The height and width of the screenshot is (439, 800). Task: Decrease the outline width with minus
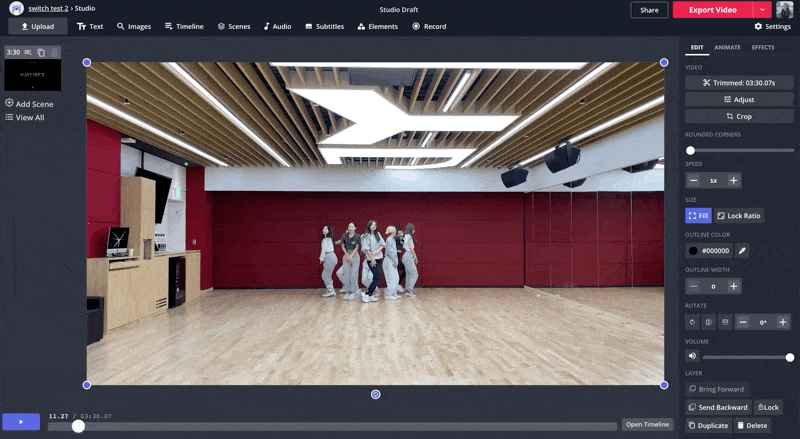(x=693, y=286)
